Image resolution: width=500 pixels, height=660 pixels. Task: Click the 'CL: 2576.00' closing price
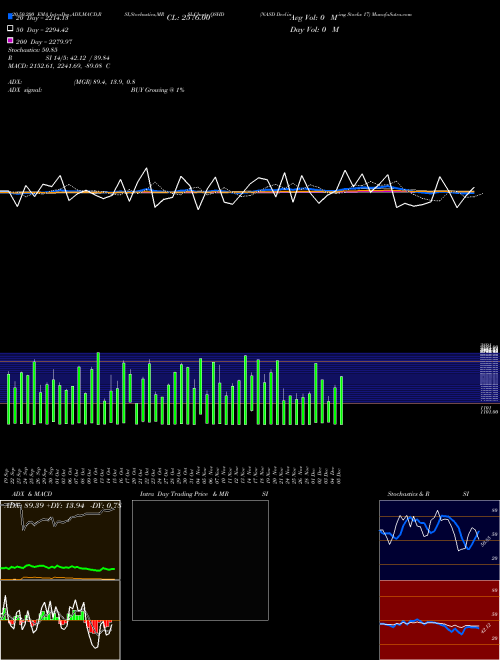pyautogui.click(x=188, y=18)
